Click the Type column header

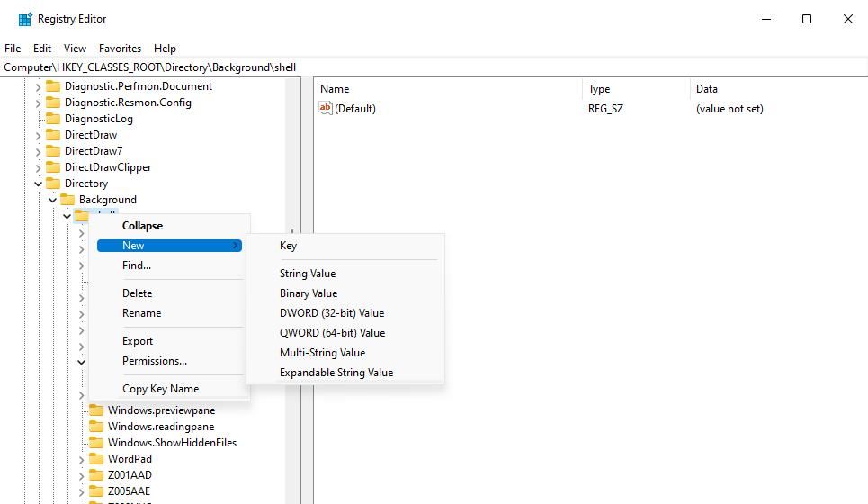[636, 88]
